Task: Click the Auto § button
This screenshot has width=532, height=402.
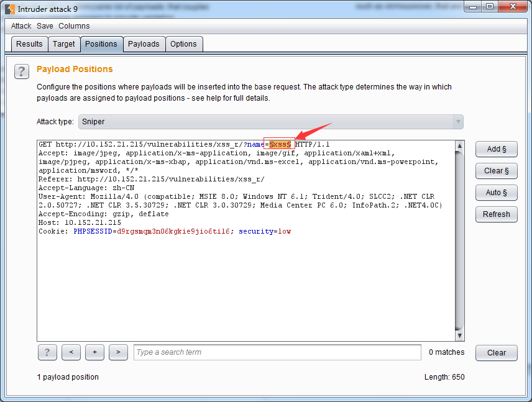Action: [496, 193]
